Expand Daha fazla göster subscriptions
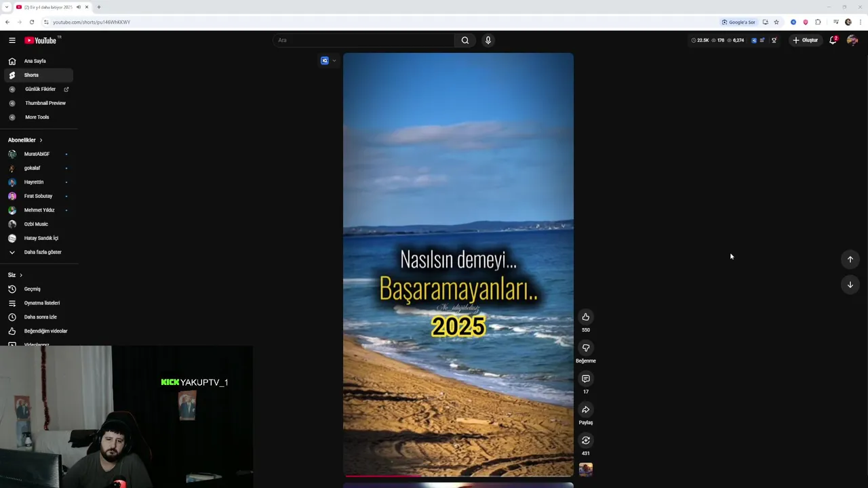This screenshot has width=868, height=488. tap(39, 252)
